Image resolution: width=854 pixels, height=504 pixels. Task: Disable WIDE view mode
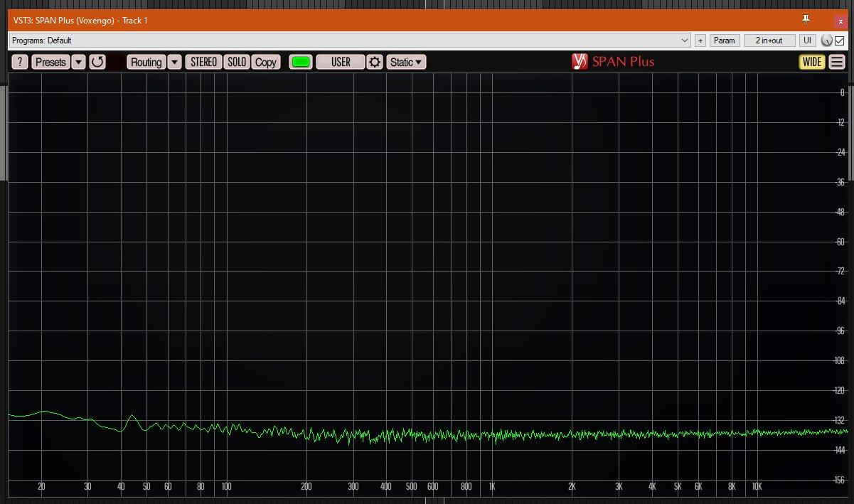pos(811,62)
